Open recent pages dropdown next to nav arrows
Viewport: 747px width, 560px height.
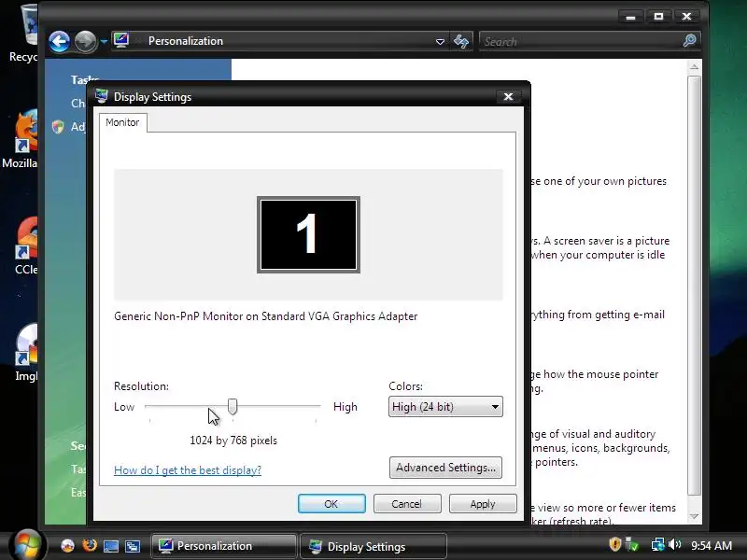[104, 42]
